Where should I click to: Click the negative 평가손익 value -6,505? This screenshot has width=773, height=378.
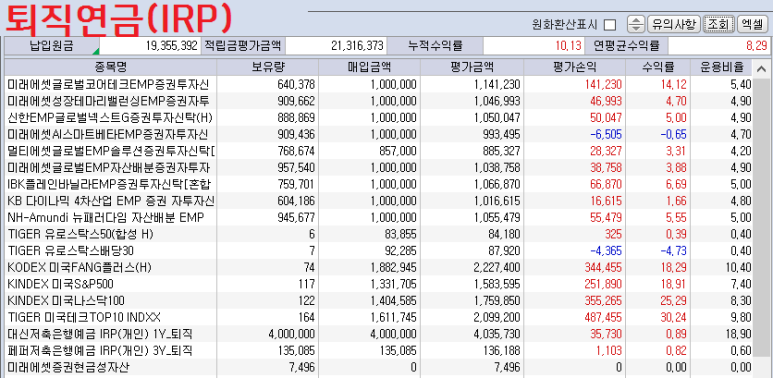pyautogui.click(x=605, y=135)
